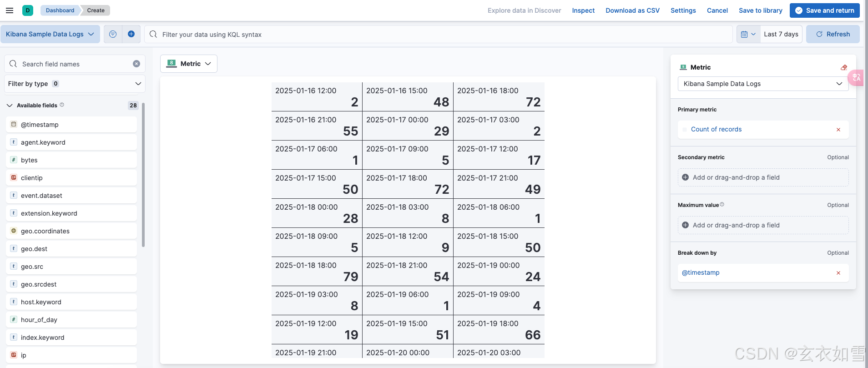The width and height of the screenshot is (868, 368).
Task: Select the host.keyword field
Action: coord(71,302)
